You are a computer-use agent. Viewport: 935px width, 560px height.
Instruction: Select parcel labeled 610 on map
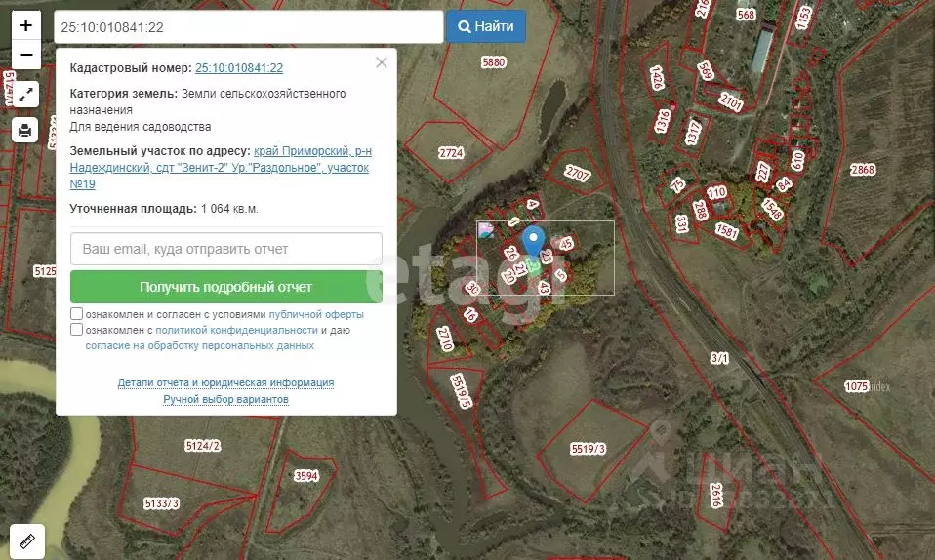(797, 160)
